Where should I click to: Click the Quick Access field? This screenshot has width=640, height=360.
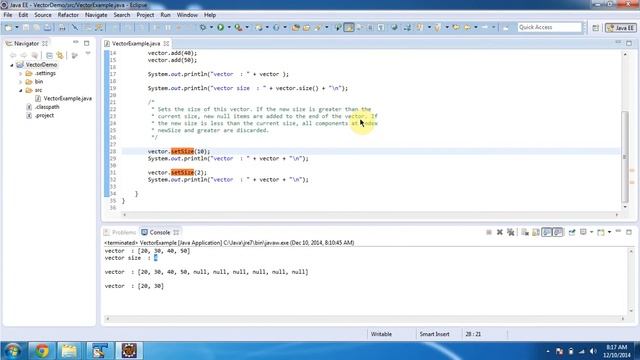pos(549,27)
